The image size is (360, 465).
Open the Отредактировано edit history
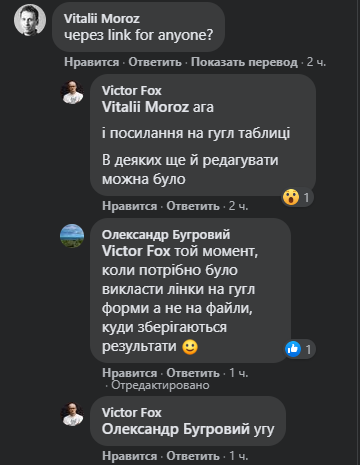click(x=160, y=385)
